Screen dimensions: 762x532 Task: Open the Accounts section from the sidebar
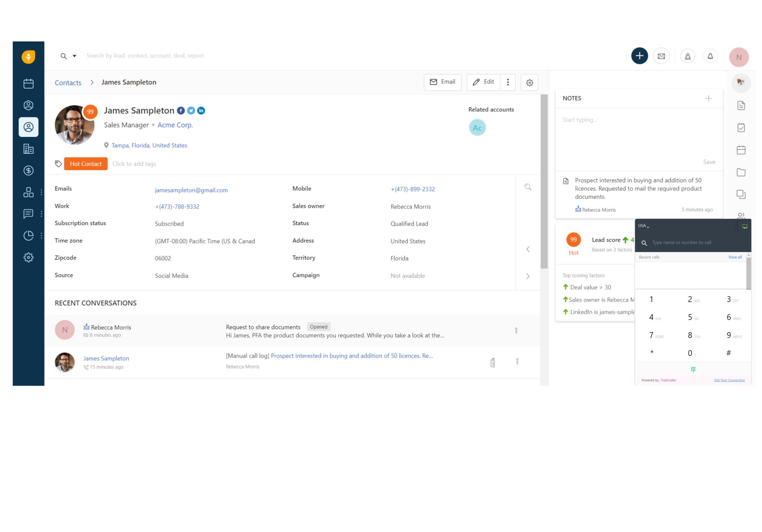click(28, 149)
